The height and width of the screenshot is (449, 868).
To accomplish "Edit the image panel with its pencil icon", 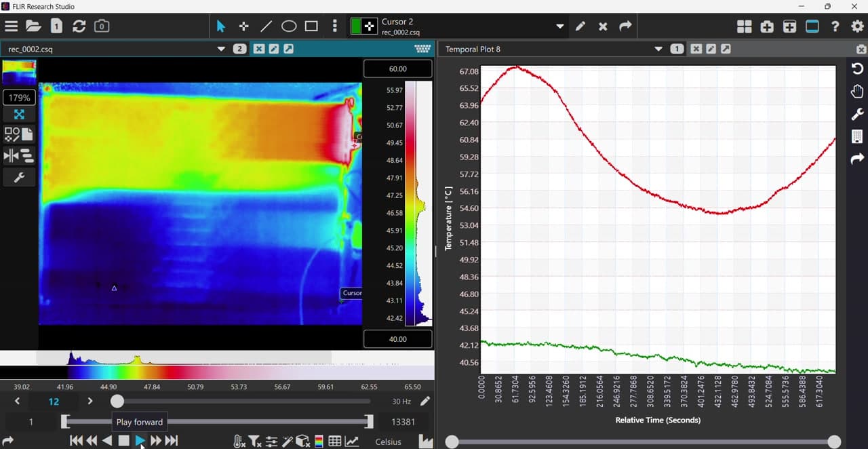I will point(273,49).
